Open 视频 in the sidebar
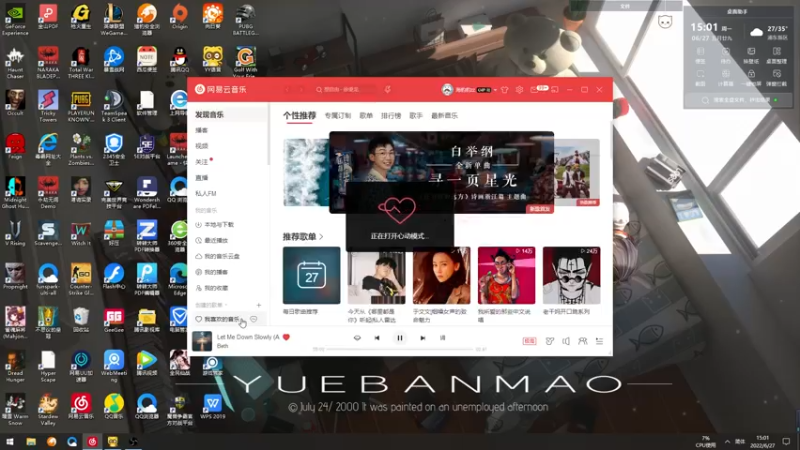This screenshot has width=800, height=450. pyautogui.click(x=202, y=146)
